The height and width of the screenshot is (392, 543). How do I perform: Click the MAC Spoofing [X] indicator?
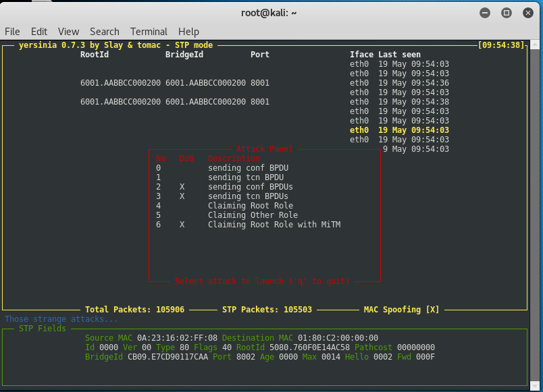click(401, 309)
